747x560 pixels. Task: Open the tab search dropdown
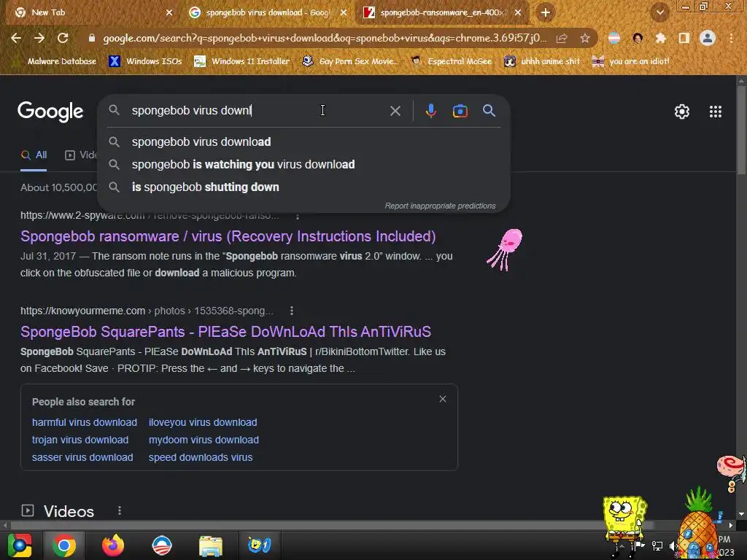pyautogui.click(x=660, y=12)
